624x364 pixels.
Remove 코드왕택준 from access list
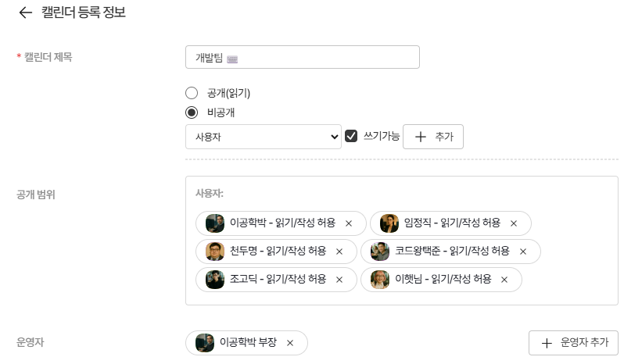pyautogui.click(x=523, y=252)
